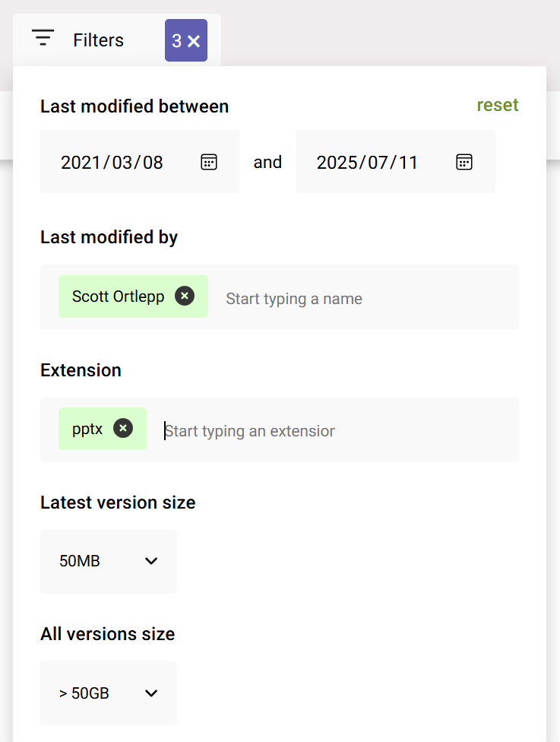The width and height of the screenshot is (560, 742).
Task: Click the 2025/07/11 end date field
Action: tap(367, 161)
